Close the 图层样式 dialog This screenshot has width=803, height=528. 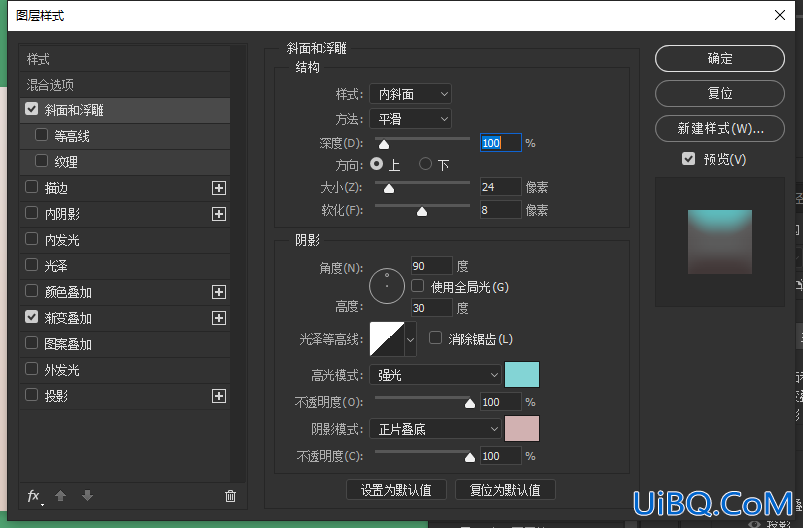[779, 15]
